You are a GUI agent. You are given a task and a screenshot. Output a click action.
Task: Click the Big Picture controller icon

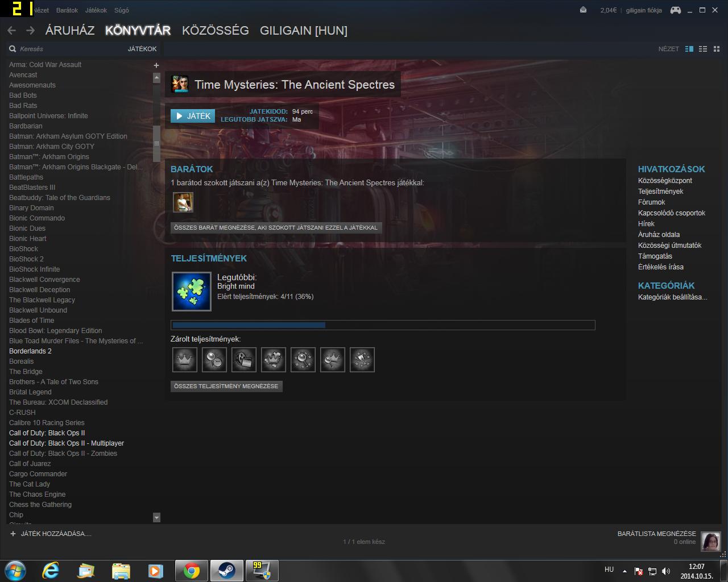pos(675,10)
